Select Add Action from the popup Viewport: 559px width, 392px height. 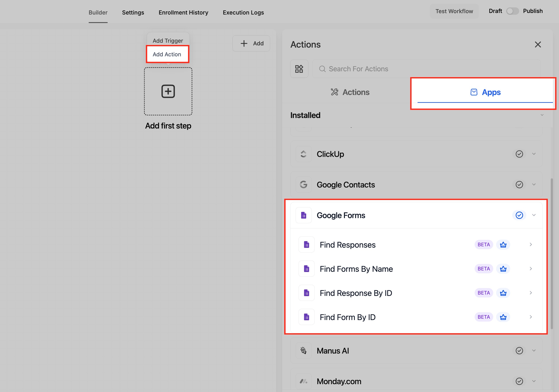tap(167, 54)
